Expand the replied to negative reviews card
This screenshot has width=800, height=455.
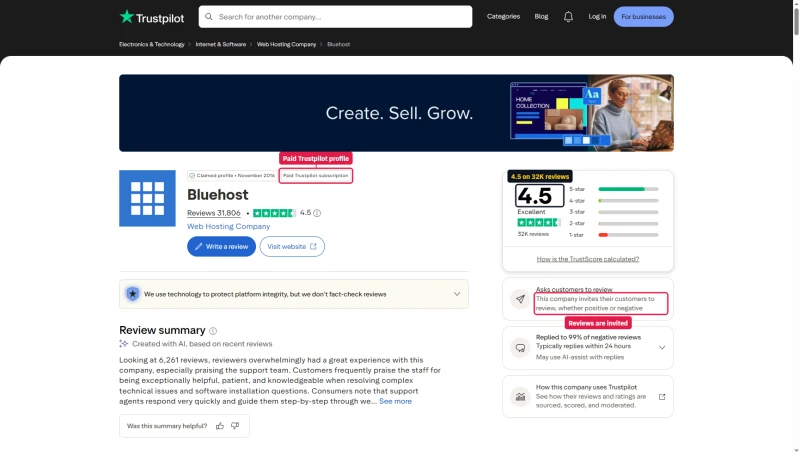tap(662, 348)
